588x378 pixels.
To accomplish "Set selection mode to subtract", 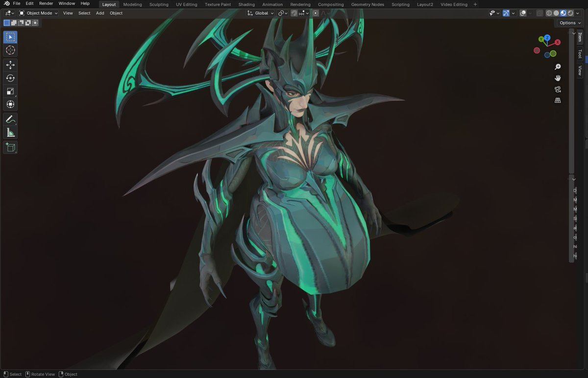I will [x=21, y=23].
